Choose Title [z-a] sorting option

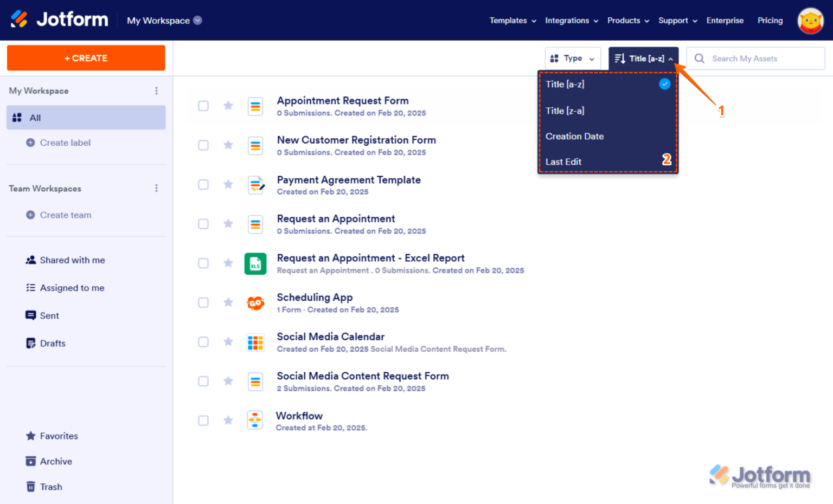coord(565,110)
